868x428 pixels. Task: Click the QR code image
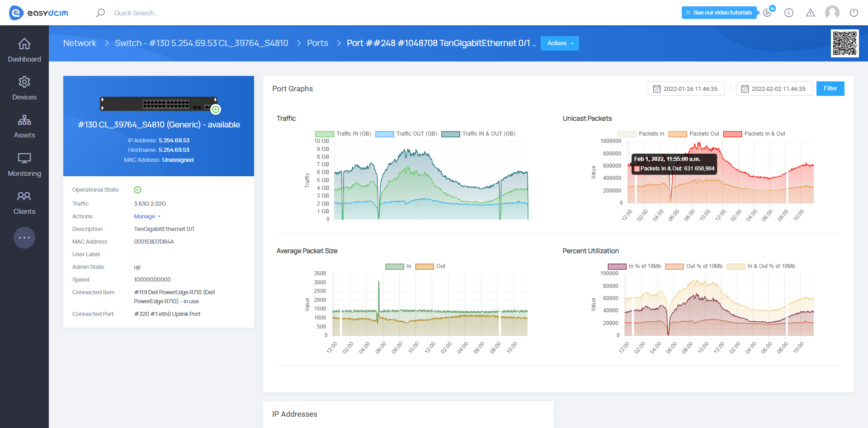point(844,43)
